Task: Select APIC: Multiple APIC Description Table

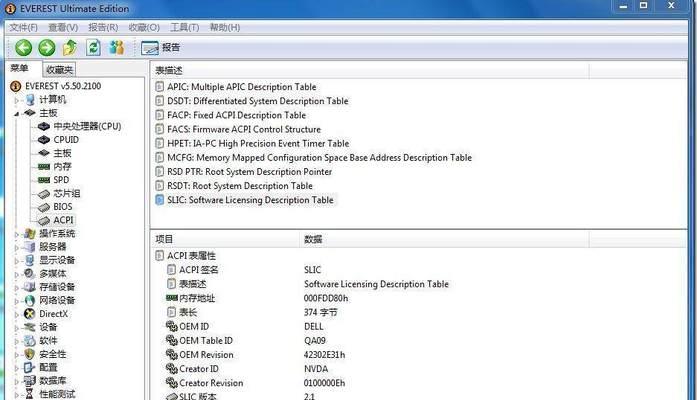Action: click(241, 87)
